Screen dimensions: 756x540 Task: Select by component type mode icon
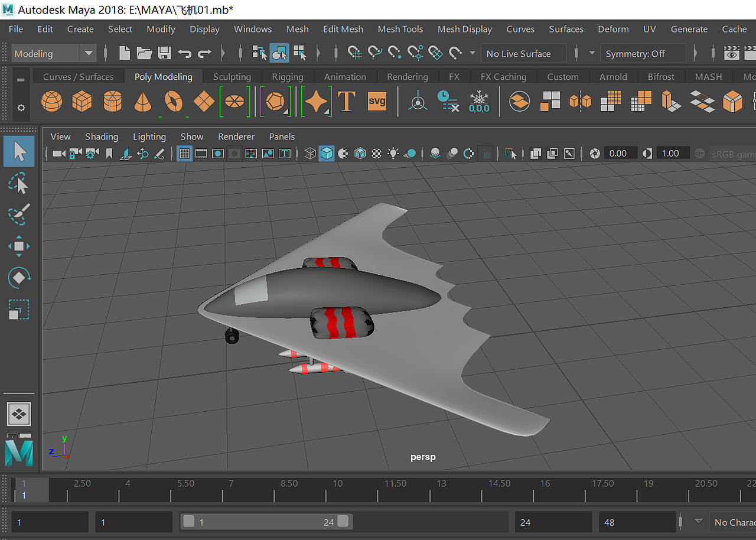coord(300,53)
